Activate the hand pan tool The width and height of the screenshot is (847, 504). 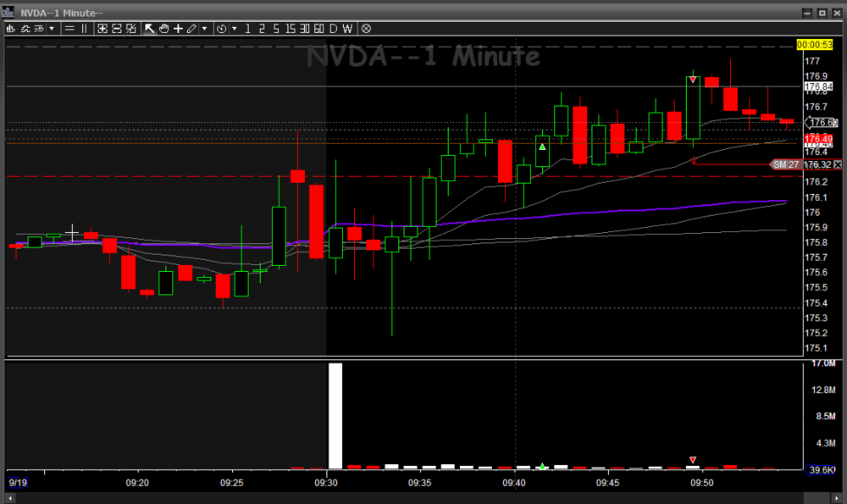pos(163,28)
